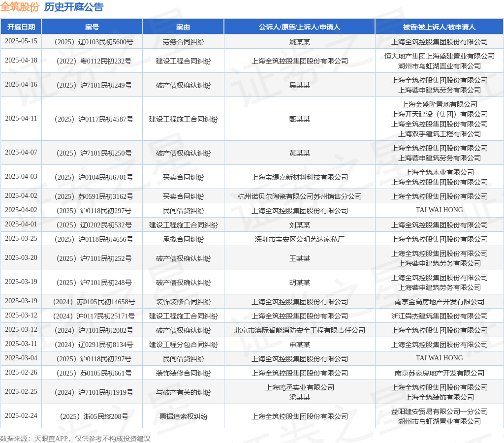Viewport: 504px width, 443px height.
Task: Click the 案号 column header
Action: pyautogui.click(x=92, y=27)
